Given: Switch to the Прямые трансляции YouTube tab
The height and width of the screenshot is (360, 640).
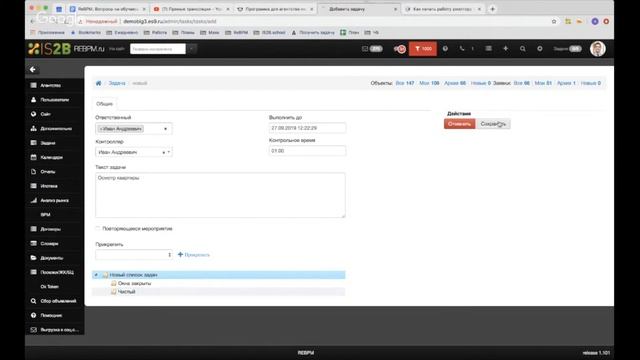Looking at the screenshot, I should pyautogui.click(x=192, y=9).
